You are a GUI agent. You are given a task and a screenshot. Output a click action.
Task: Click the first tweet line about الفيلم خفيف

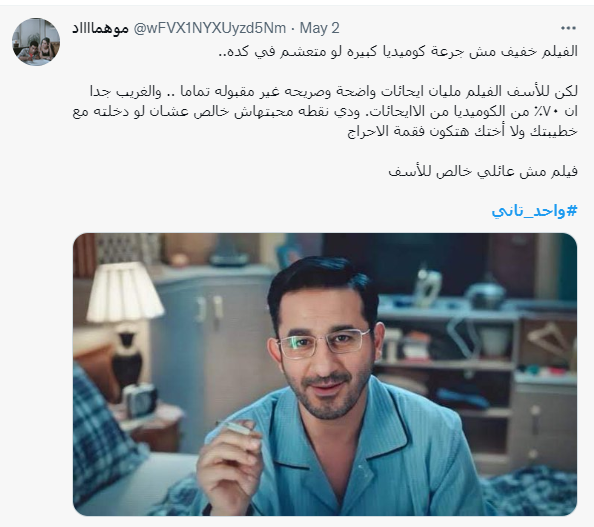(x=398, y=51)
